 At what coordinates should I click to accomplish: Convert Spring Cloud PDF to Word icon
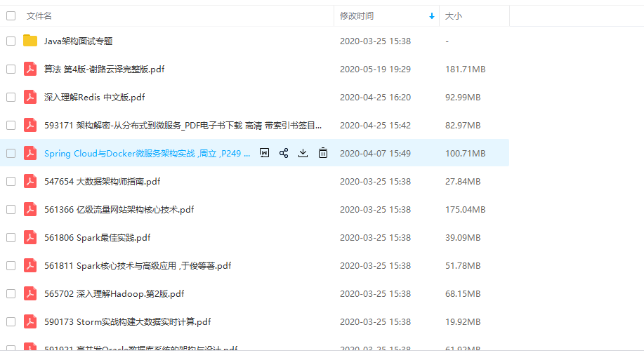[x=265, y=153]
